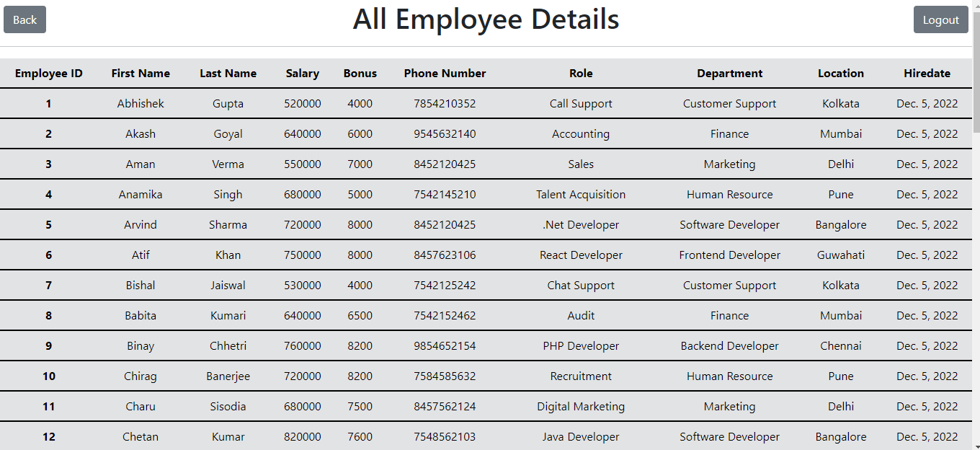The image size is (980, 450).
Task: Click the Audit role cell
Action: point(581,316)
